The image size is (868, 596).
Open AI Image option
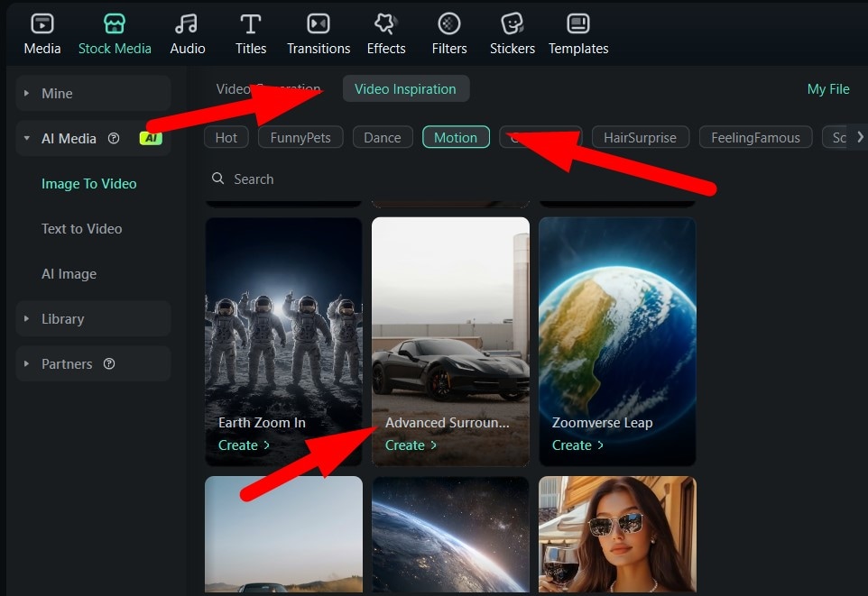coord(69,274)
